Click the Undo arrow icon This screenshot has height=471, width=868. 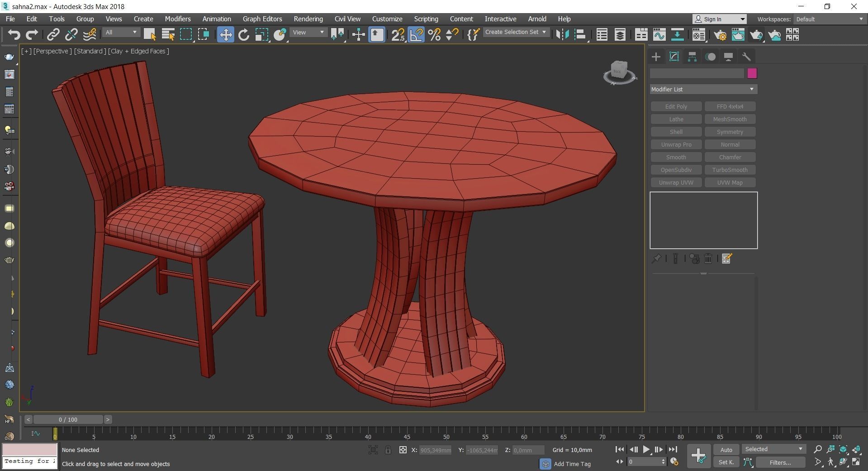click(14, 35)
